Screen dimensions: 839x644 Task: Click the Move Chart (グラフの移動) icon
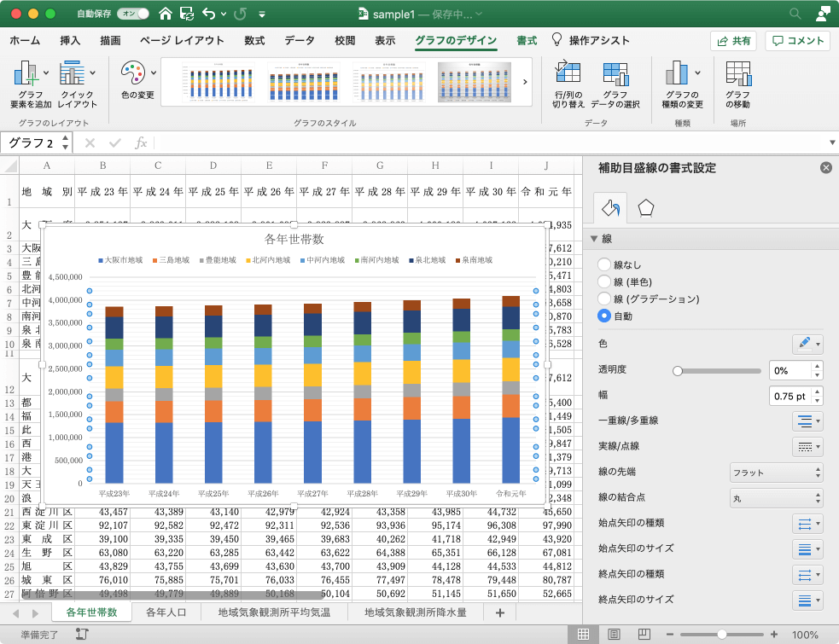737,75
